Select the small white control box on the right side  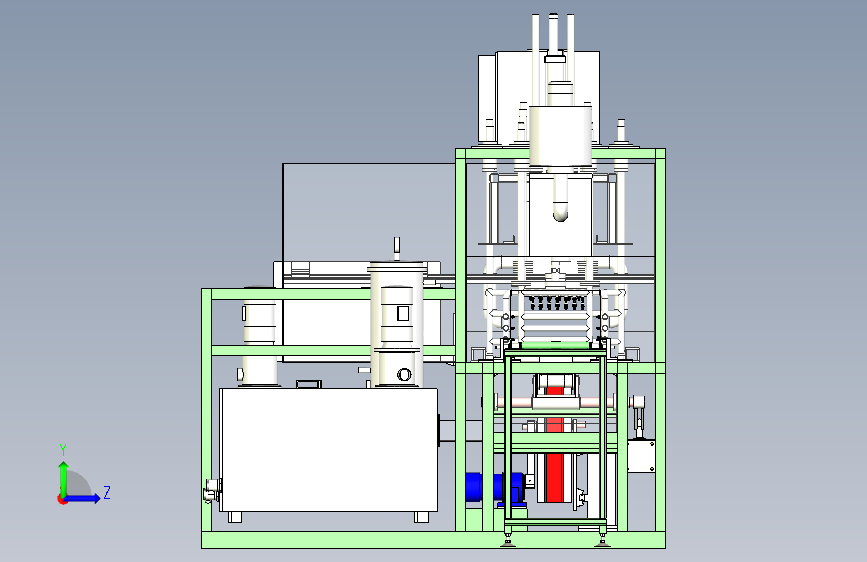point(641,456)
